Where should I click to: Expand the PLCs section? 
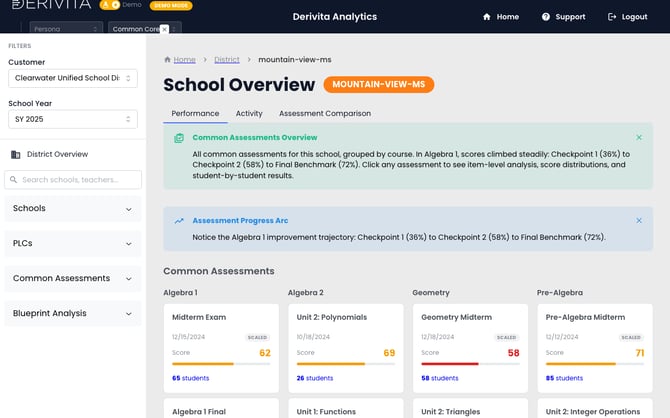pos(73,244)
